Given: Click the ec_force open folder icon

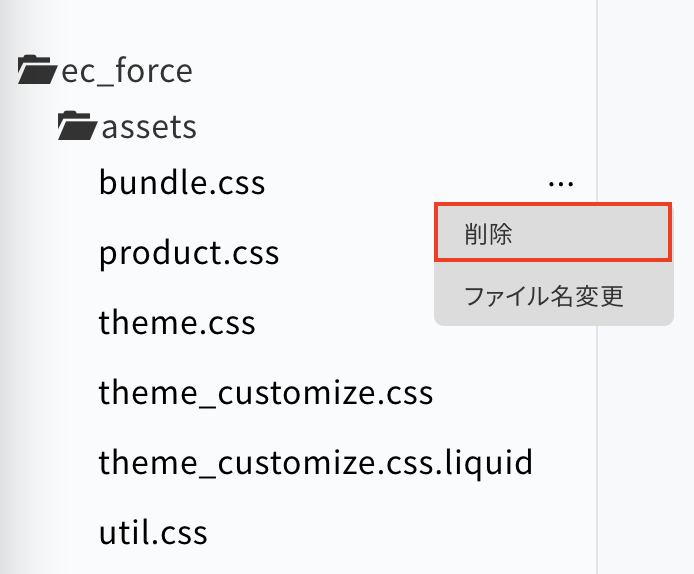Looking at the screenshot, I should pos(37,70).
